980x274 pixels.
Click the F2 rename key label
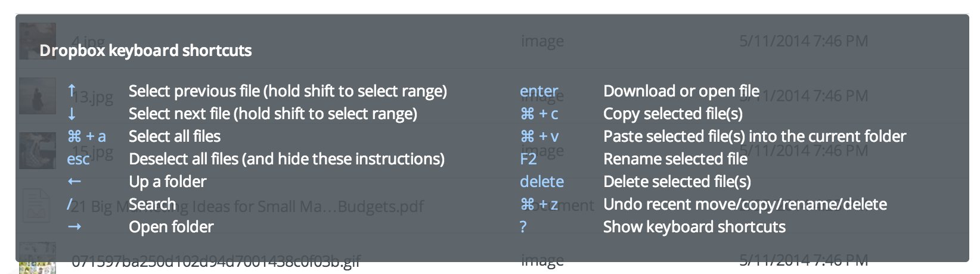pyautogui.click(x=528, y=159)
